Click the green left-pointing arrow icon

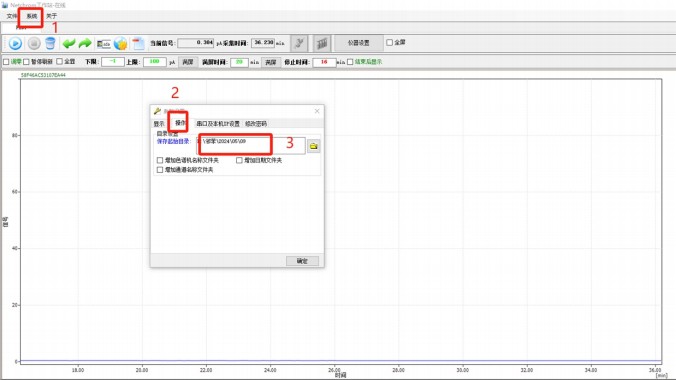tap(69, 43)
